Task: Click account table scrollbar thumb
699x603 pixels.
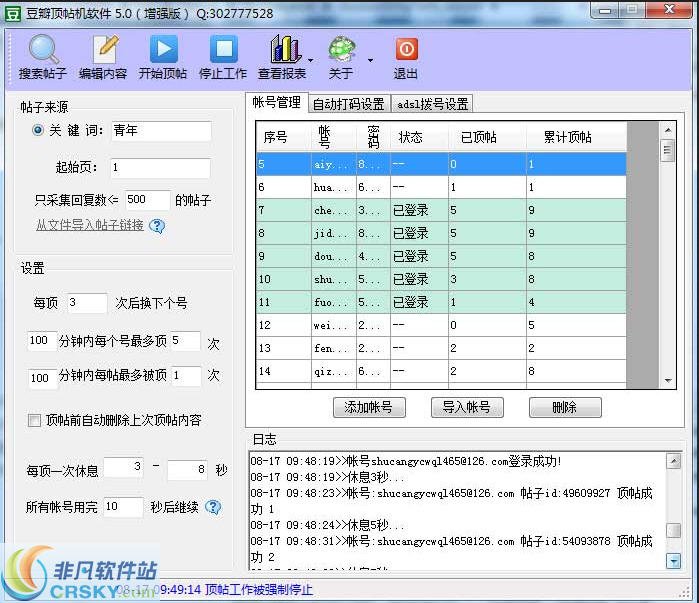Action: (x=667, y=150)
